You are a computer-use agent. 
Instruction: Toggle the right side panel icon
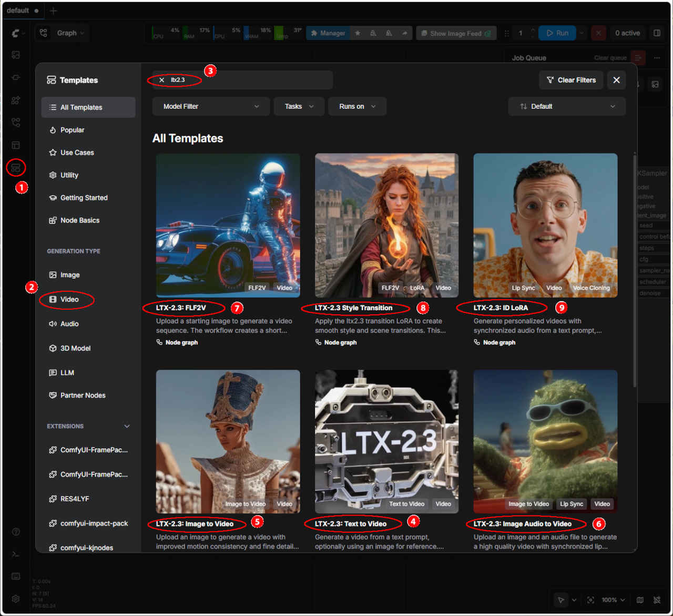657,33
